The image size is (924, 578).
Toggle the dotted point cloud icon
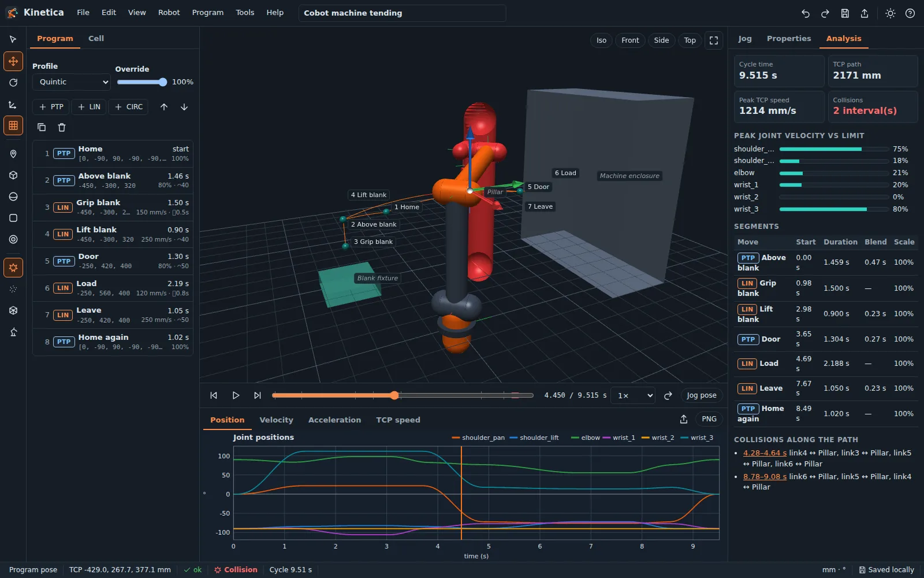coord(13,289)
